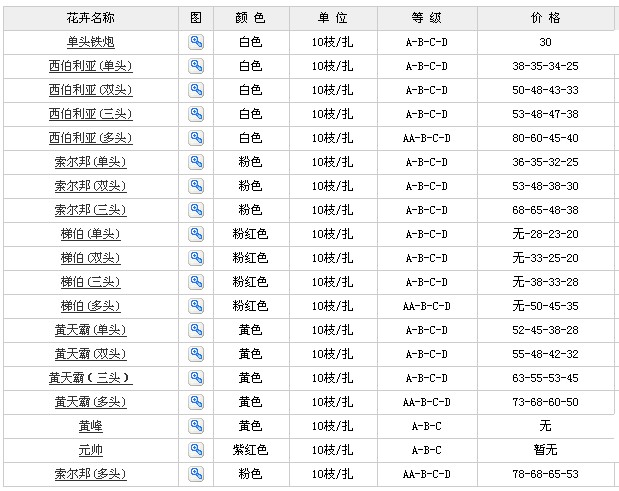
Task: Select price 38-35-34-25
Action: (545, 66)
